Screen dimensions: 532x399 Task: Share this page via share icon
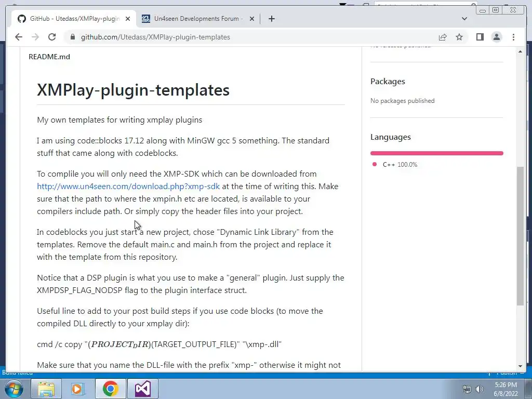443,37
